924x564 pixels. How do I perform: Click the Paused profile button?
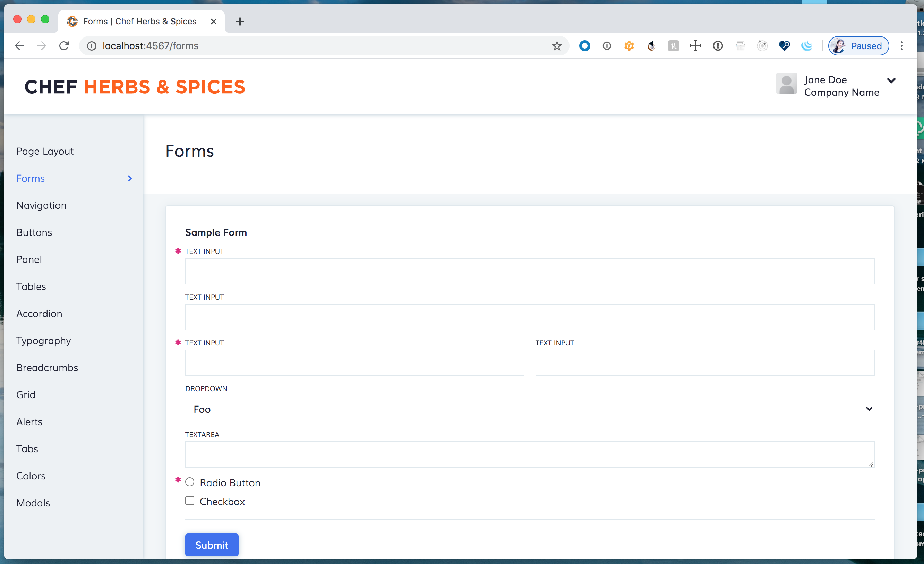858,46
